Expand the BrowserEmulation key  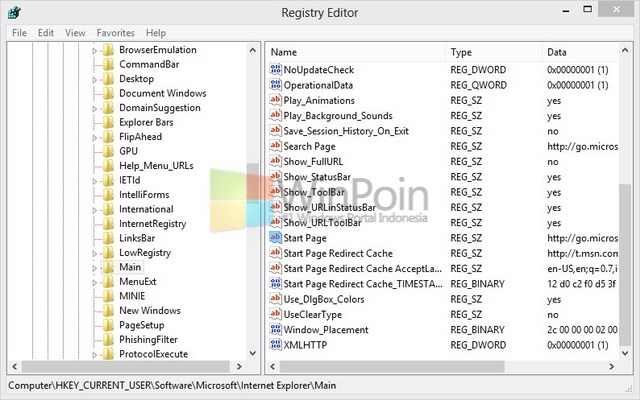pos(95,51)
